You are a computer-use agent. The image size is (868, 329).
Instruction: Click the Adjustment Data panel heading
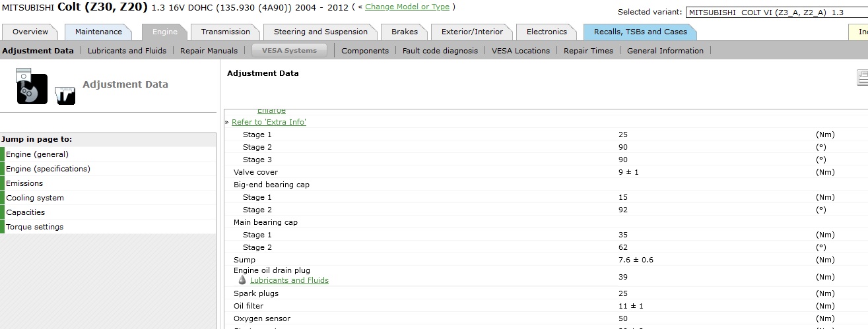click(263, 73)
